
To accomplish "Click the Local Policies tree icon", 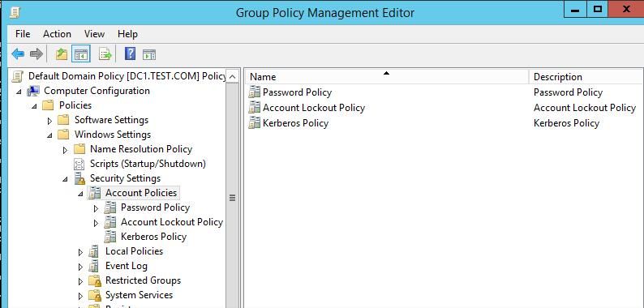I will [94, 251].
